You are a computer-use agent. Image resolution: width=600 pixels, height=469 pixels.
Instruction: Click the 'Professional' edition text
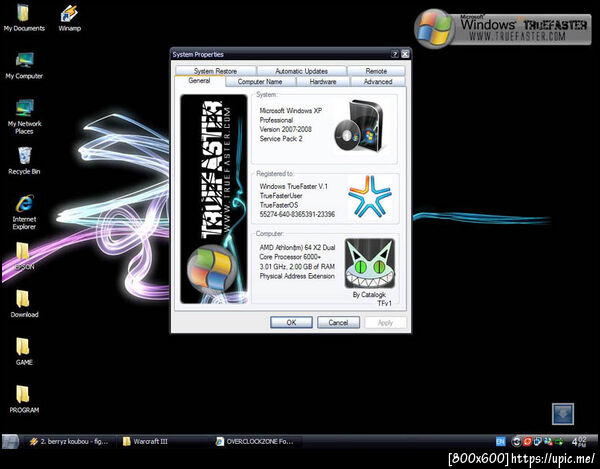click(276, 120)
